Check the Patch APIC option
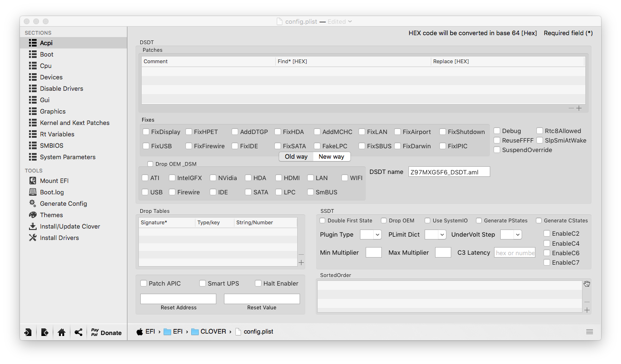The height and width of the screenshot is (364, 621). (144, 283)
